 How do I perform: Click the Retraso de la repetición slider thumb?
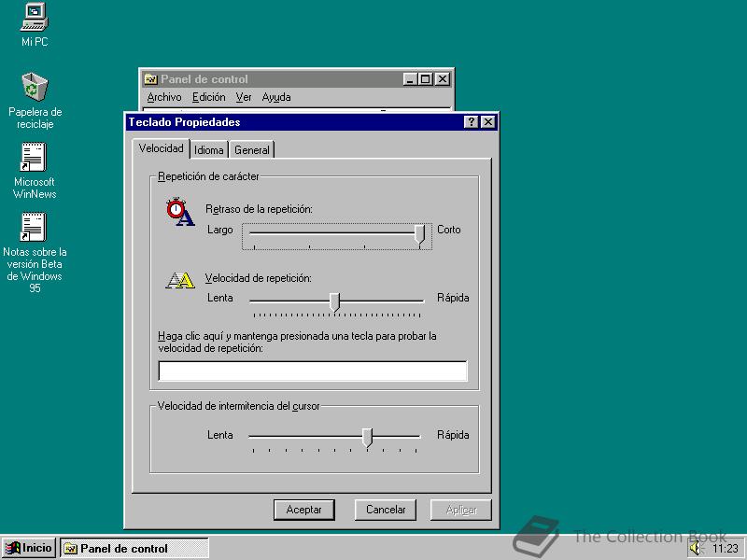click(x=419, y=234)
